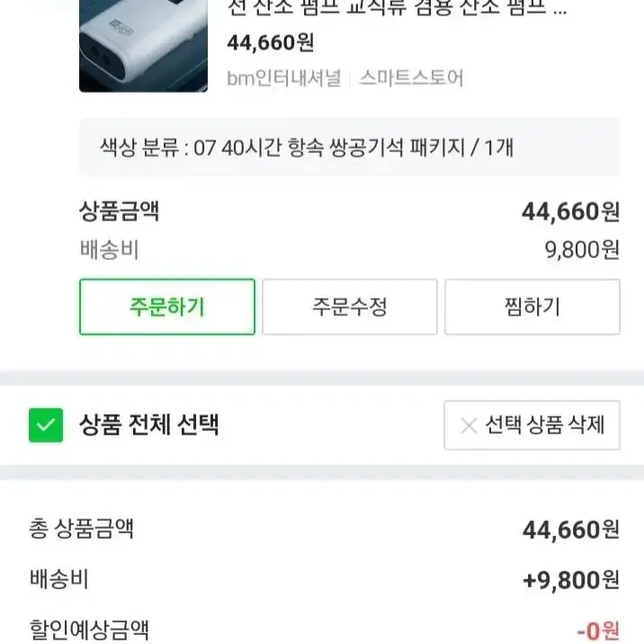644x644 pixels.
Task: Click the 배송비 9,800원 item amount
Action: coord(582,250)
